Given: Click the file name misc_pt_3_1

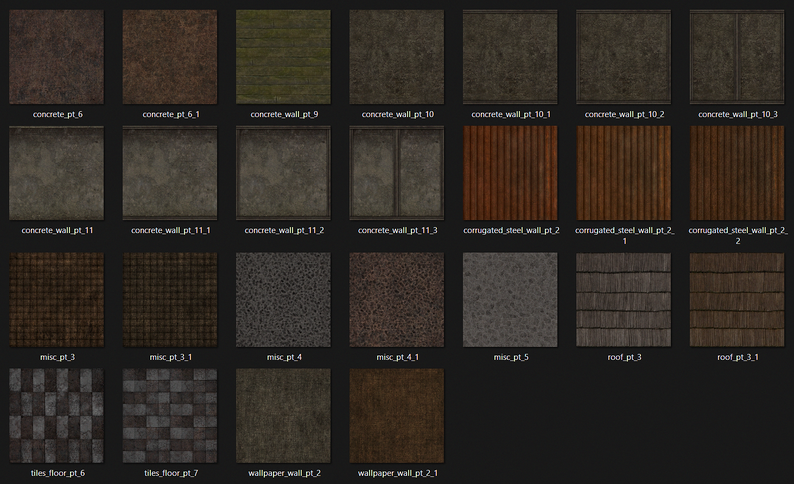Looking at the screenshot, I should pos(171,357).
